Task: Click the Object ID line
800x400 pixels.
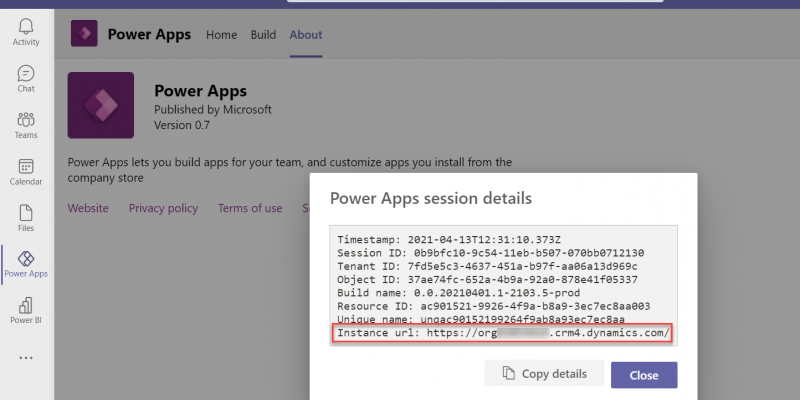Action: coord(487,280)
